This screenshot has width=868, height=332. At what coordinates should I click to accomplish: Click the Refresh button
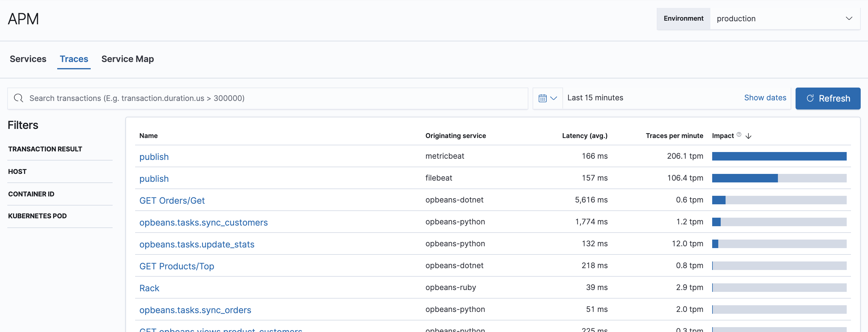(x=828, y=98)
